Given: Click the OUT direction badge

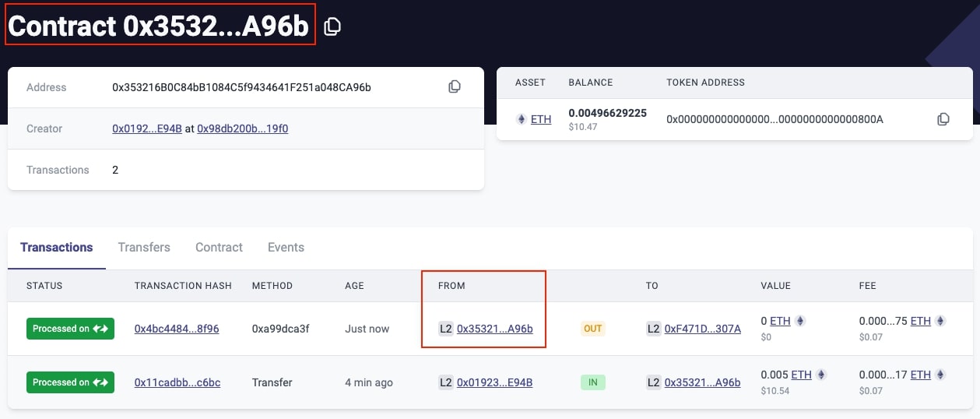Looking at the screenshot, I should click(593, 329).
